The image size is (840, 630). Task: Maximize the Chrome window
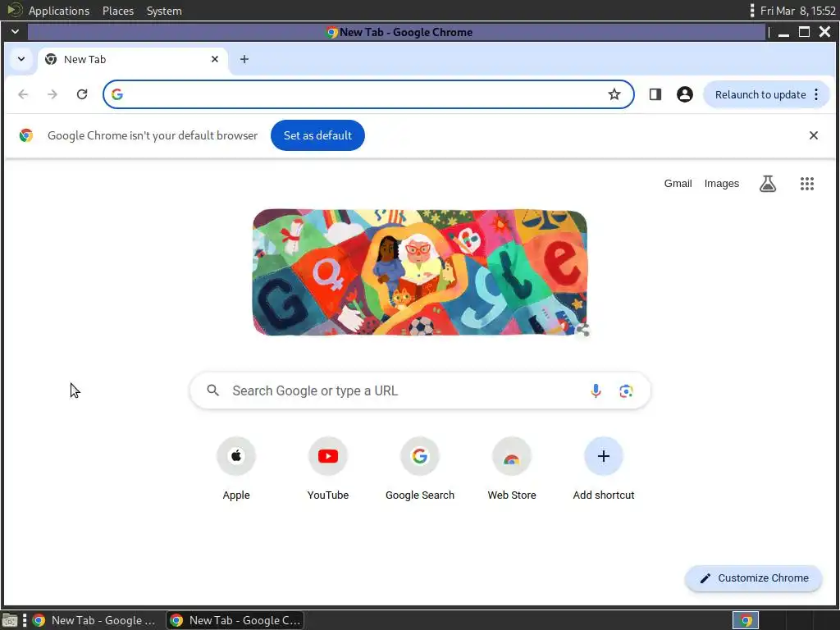point(804,32)
